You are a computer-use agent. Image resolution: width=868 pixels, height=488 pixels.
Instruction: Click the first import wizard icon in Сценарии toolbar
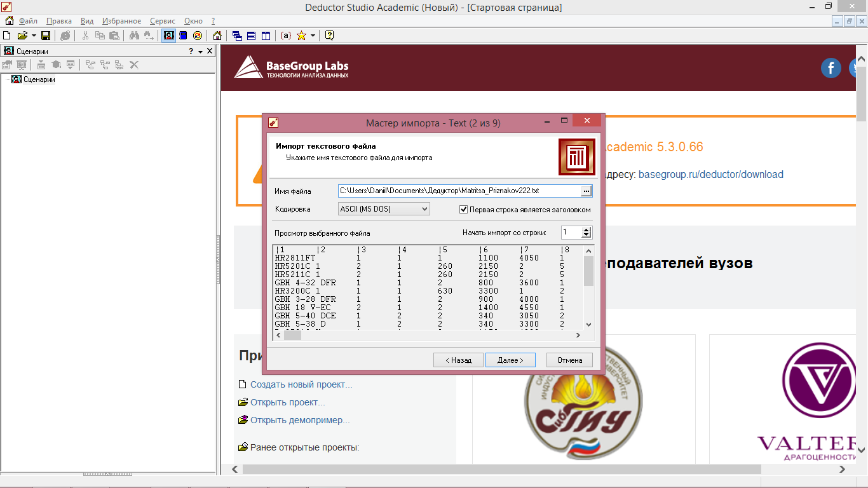click(x=7, y=65)
